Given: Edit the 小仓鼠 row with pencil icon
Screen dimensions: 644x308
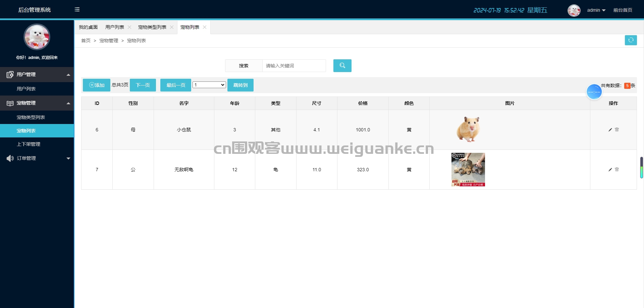Looking at the screenshot, I should [610, 130].
